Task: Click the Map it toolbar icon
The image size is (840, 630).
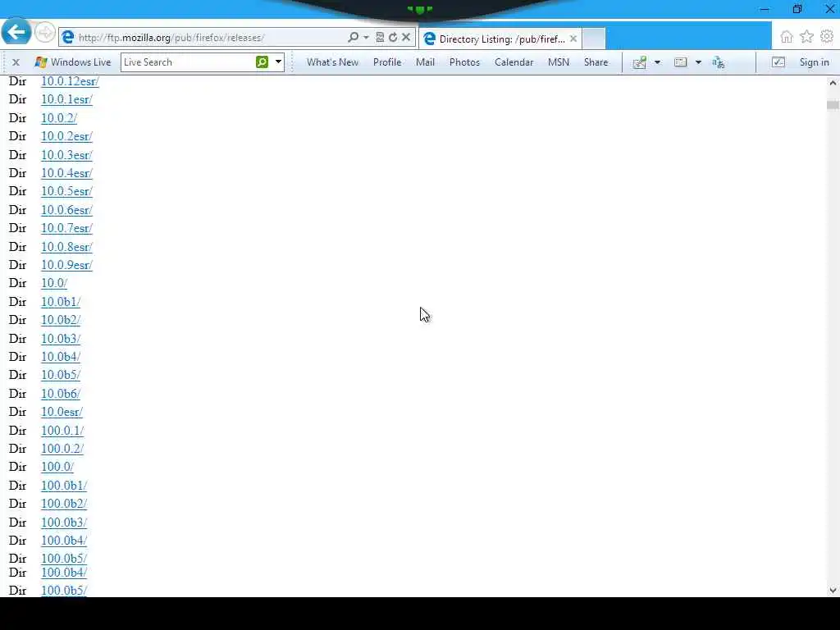Action: (640, 62)
